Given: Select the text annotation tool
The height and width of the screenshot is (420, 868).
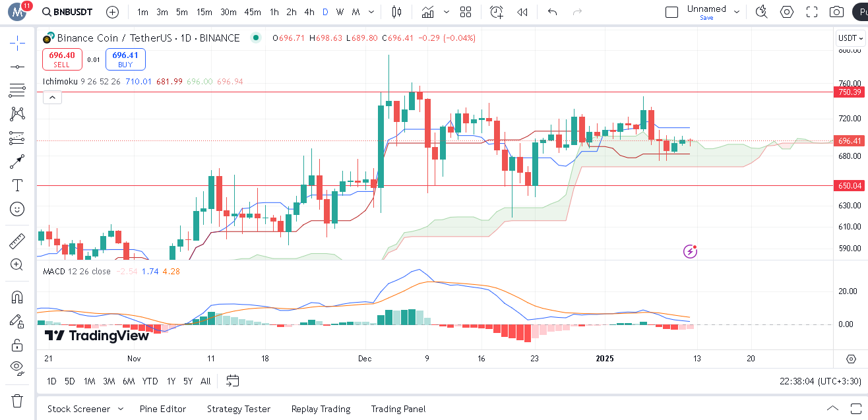Looking at the screenshot, I should 17,185.
